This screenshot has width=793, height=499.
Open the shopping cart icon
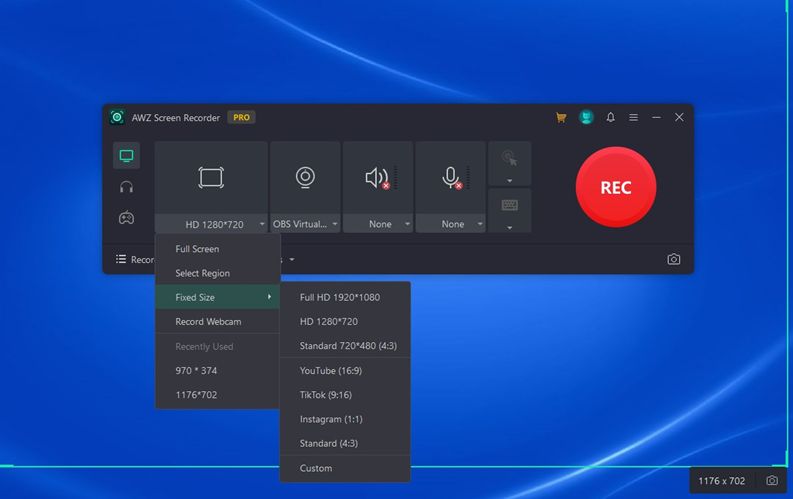tap(561, 117)
